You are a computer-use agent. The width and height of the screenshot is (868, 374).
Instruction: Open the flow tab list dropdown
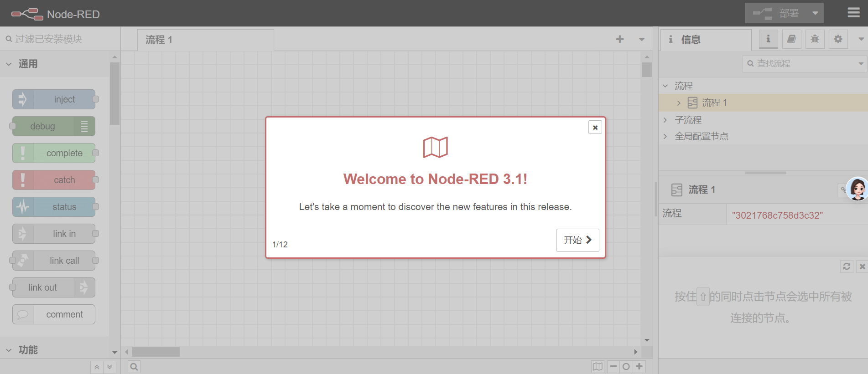click(x=642, y=40)
